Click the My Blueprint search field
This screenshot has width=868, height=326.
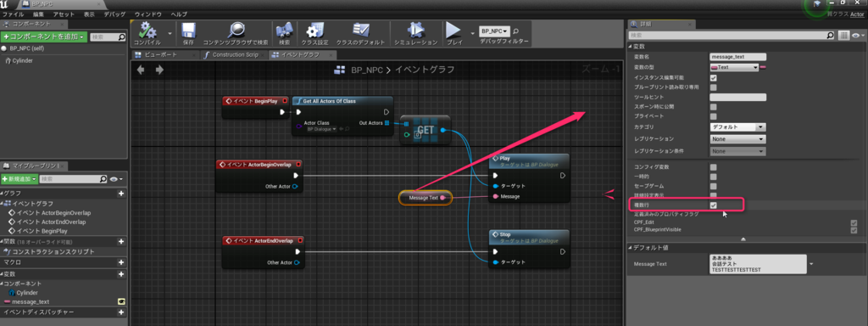(73, 179)
